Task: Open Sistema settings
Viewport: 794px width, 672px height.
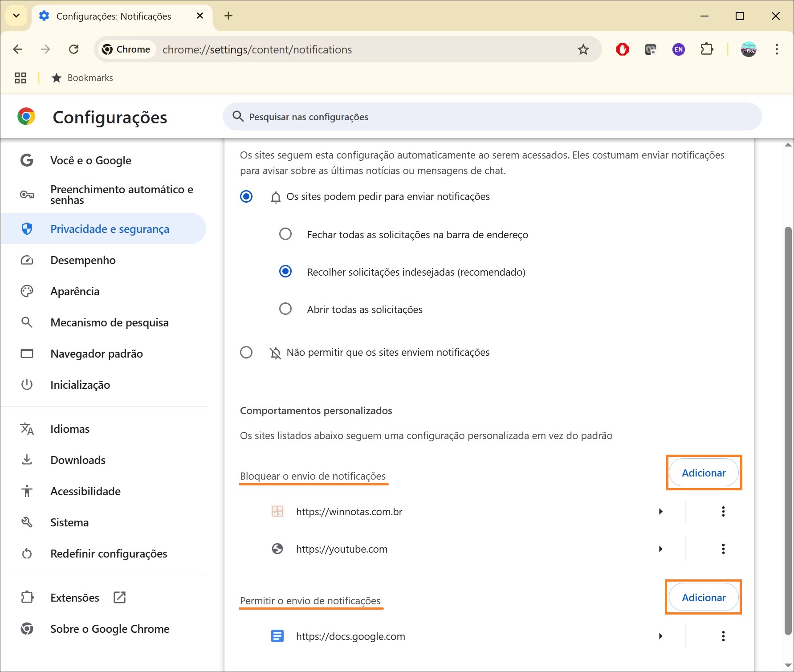Action: 103,522
